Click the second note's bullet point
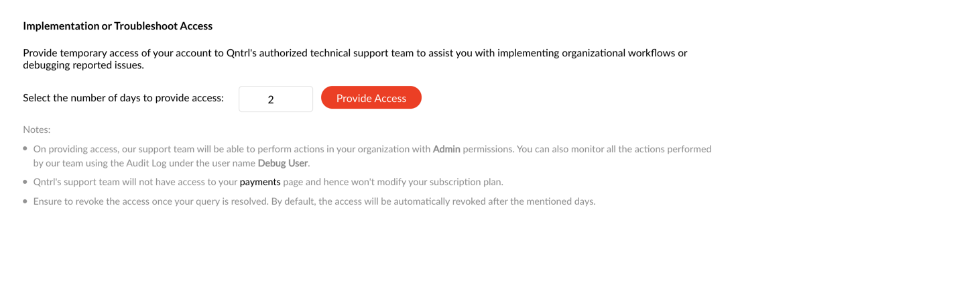 pyautogui.click(x=25, y=182)
